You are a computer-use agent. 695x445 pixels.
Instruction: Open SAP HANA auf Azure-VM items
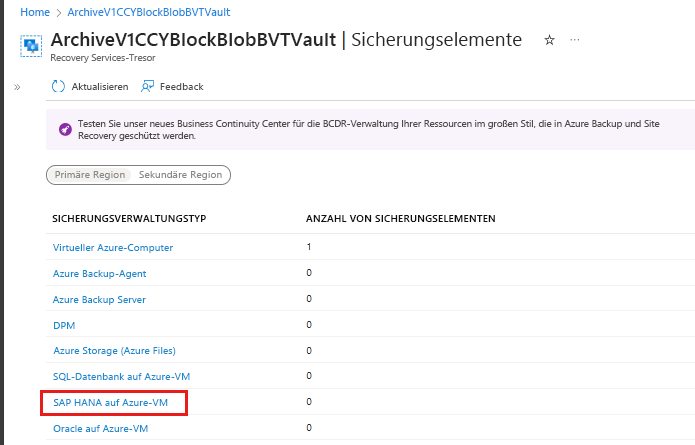tap(110, 402)
